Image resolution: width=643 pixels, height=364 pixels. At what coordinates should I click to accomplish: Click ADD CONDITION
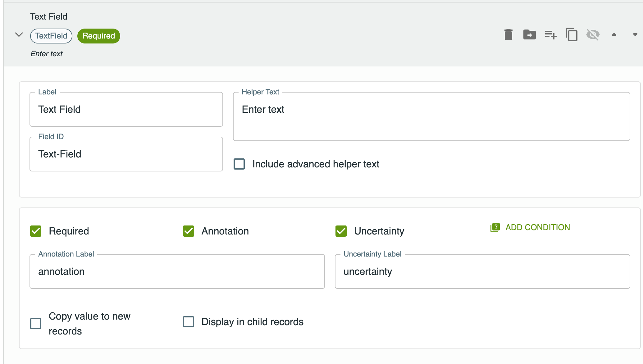(x=537, y=227)
